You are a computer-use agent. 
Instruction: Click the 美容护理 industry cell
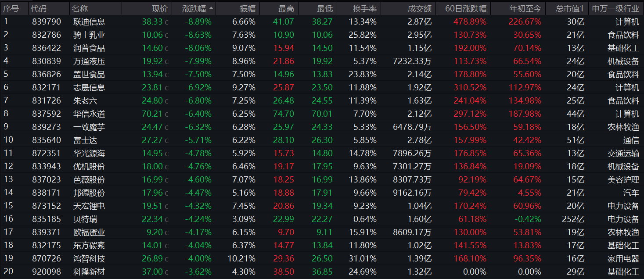click(623, 179)
